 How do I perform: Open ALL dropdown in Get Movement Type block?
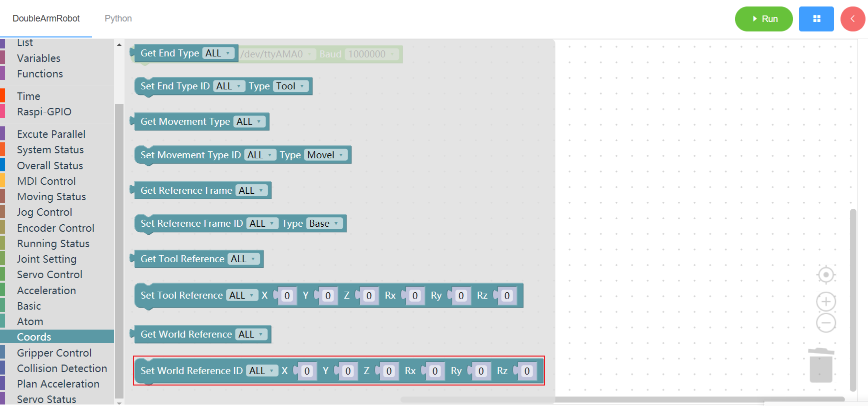pyautogui.click(x=249, y=121)
